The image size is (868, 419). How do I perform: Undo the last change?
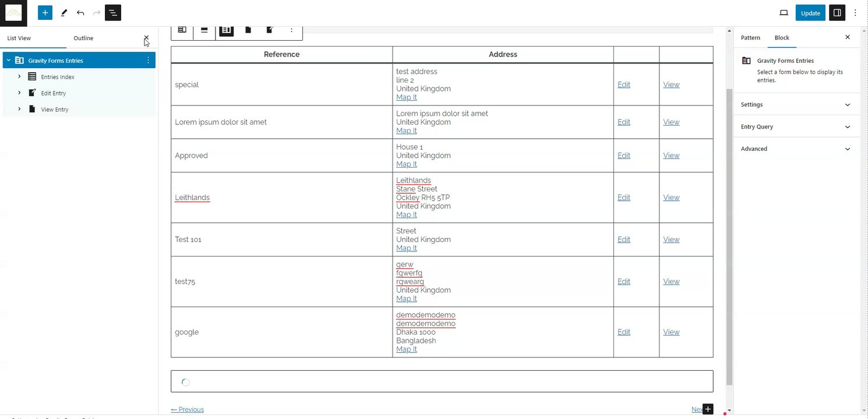80,13
